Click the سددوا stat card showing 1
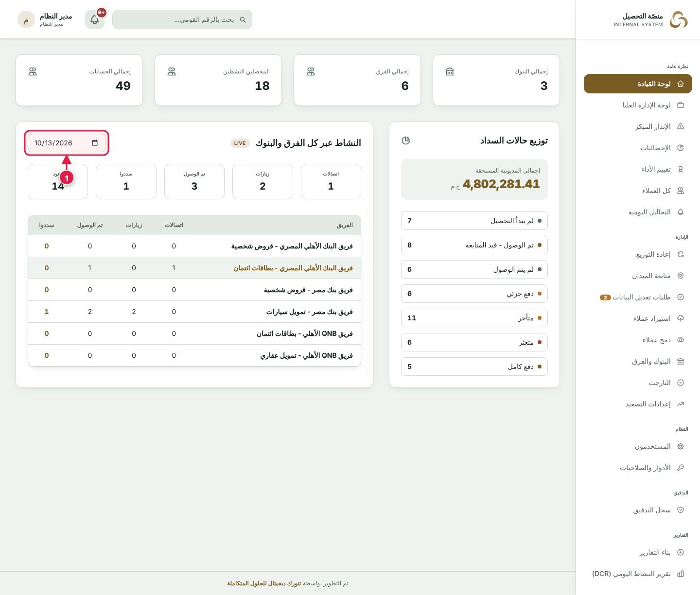This screenshot has width=700, height=595. pyautogui.click(x=126, y=181)
